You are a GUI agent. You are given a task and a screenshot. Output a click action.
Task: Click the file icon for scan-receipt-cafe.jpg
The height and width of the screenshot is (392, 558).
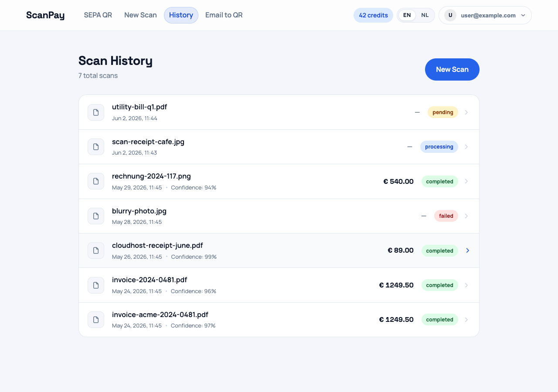tap(96, 147)
